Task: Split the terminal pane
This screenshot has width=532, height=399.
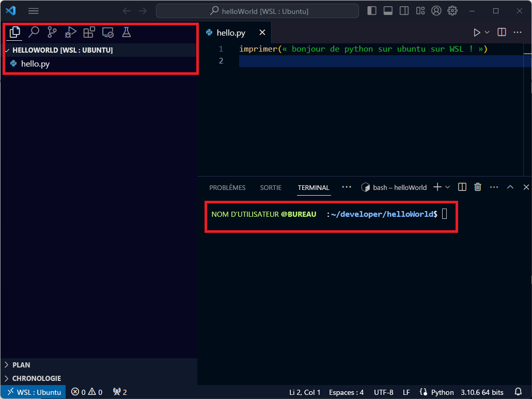Action: click(x=462, y=187)
